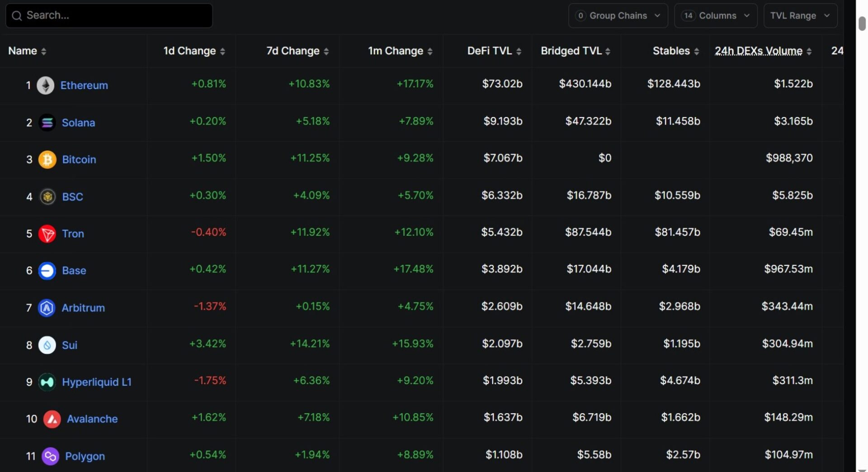This screenshot has height=472, width=868.
Task: Select Tron stables value $81.457b
Action: point(677,232)
